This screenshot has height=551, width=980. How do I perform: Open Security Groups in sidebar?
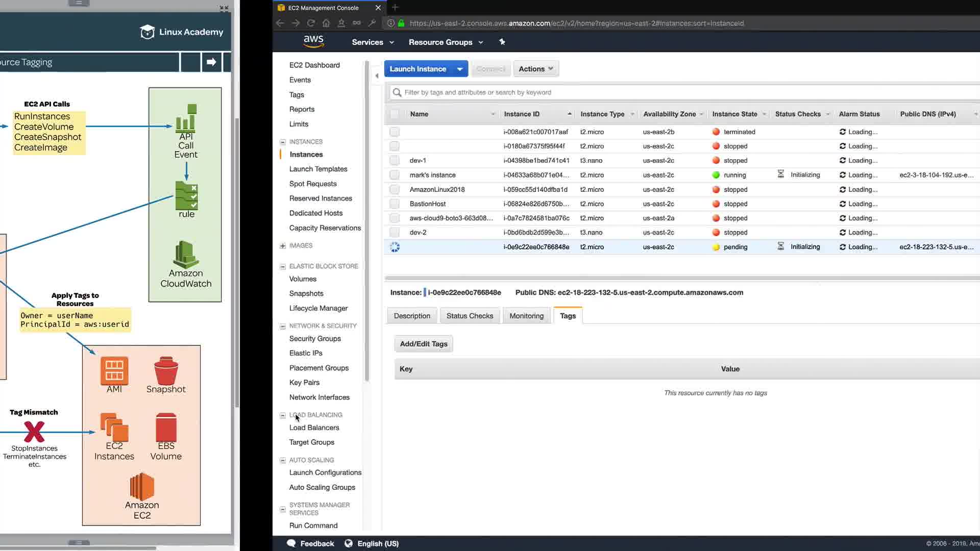315,338
